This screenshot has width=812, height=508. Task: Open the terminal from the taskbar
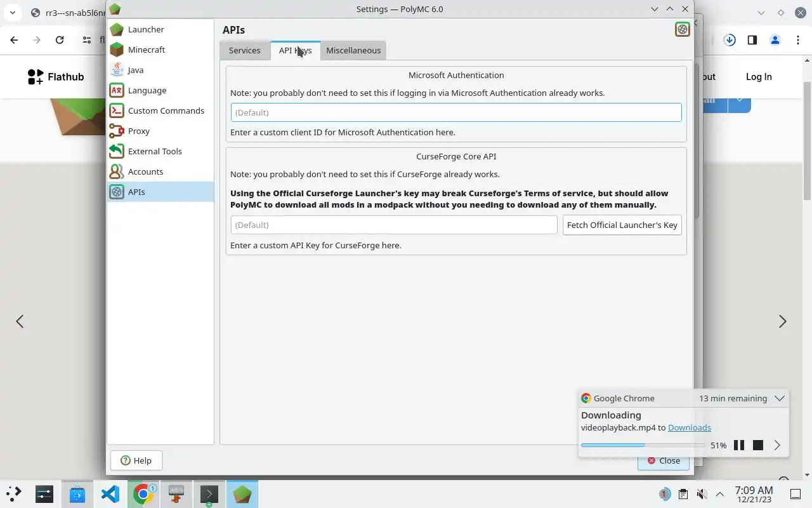(x=209, y=493)
